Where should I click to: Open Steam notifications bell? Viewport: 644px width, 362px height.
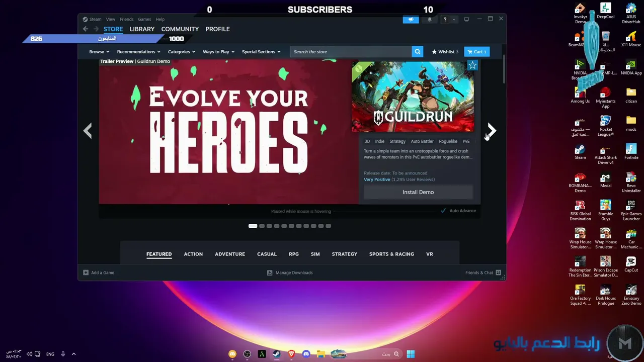click(x=430, y=20)
